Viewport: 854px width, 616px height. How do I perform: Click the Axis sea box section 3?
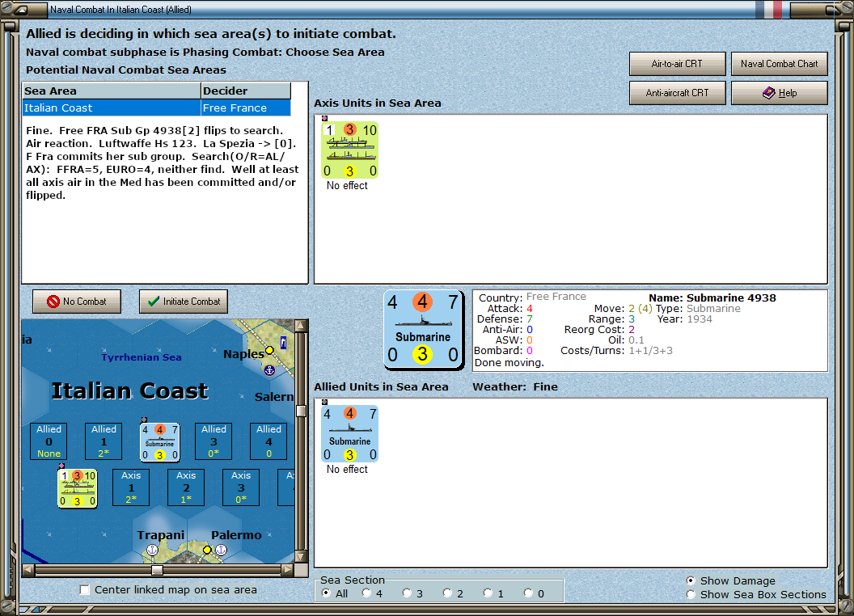click(241, 487)
